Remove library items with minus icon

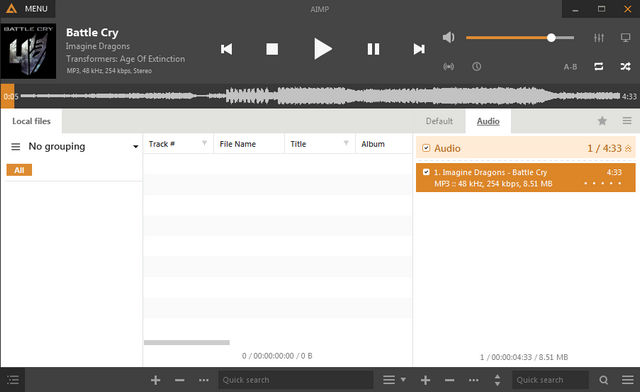click(x=180, y=380)
